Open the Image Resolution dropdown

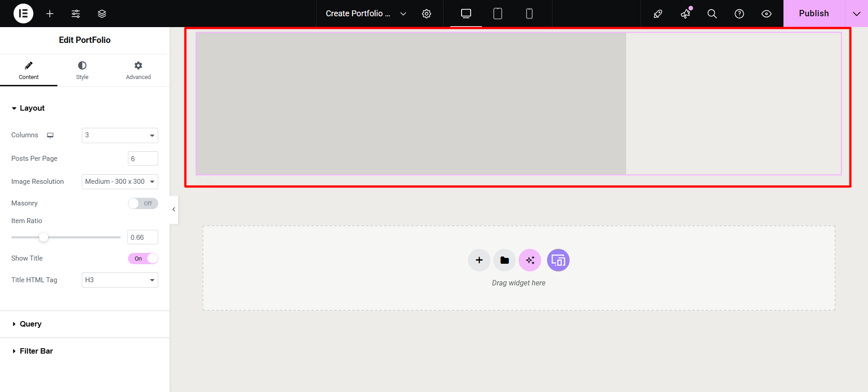coord(120,182)
